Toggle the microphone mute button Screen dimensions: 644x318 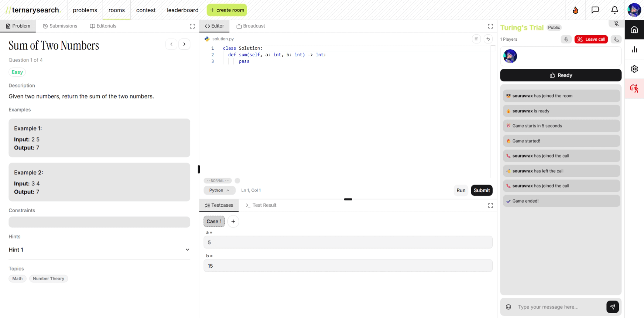566,39
